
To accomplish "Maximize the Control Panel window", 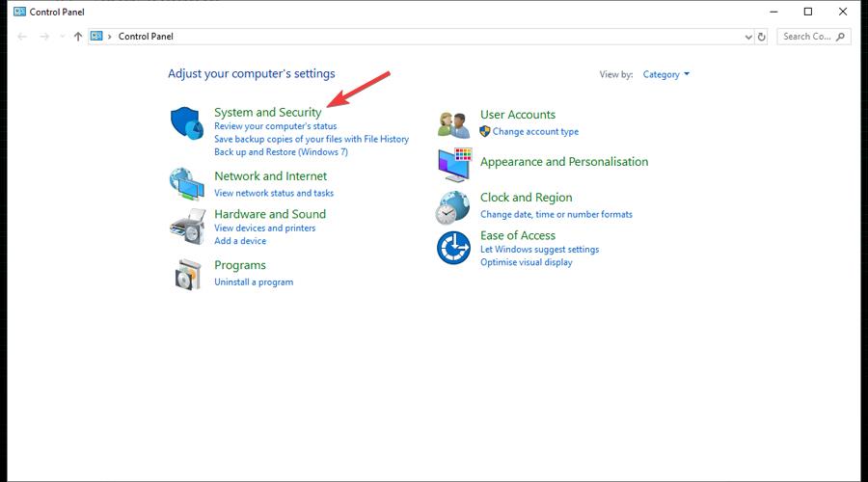I will coord(807,12).
